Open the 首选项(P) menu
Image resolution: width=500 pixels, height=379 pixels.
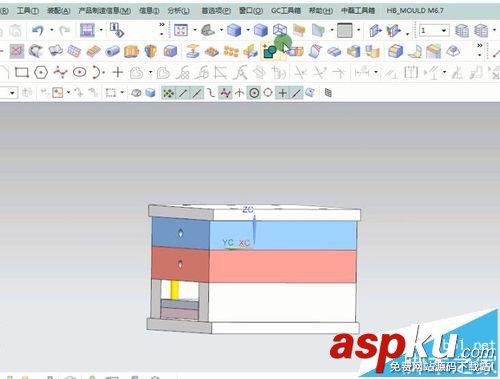coord(216,11)
